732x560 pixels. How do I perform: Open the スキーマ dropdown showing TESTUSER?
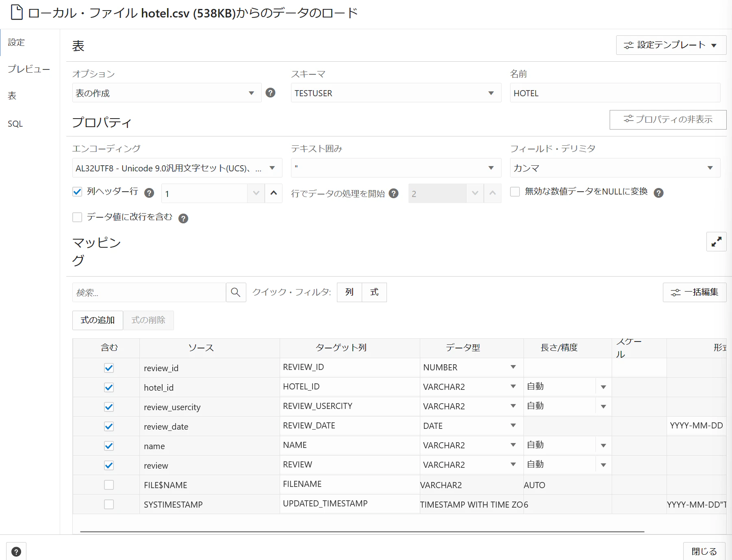pyautogui.click(x=396, y=93)
